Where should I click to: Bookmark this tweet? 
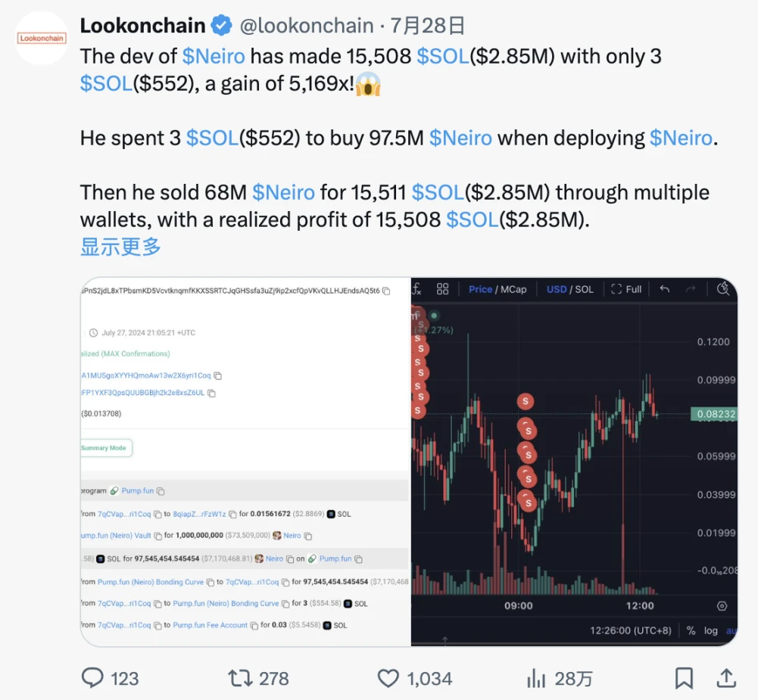coord(684,678)
